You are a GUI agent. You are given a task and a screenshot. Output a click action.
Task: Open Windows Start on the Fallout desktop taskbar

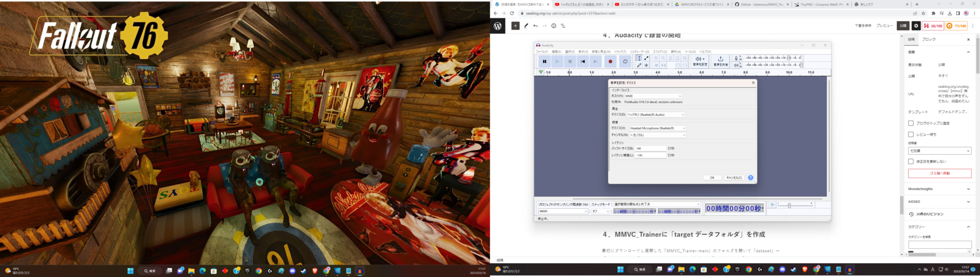pyautogui.click(x=130, y=271)
